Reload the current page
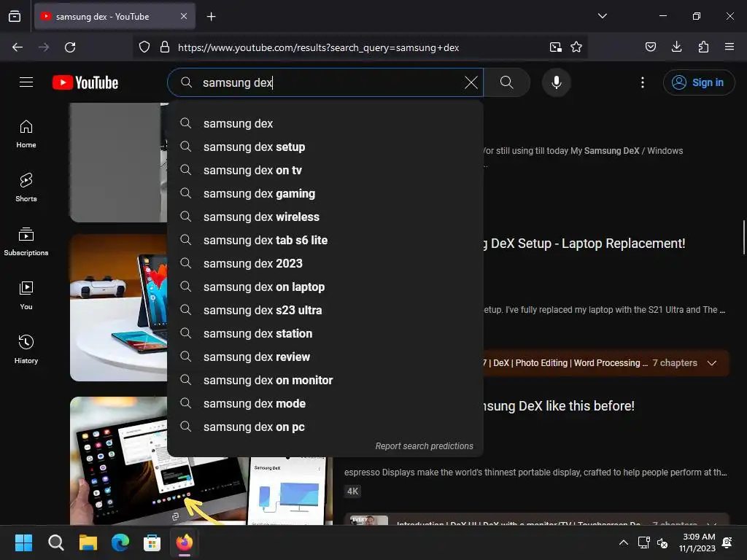The width and height of the screenshot is (747, 560). pos(70,47)
